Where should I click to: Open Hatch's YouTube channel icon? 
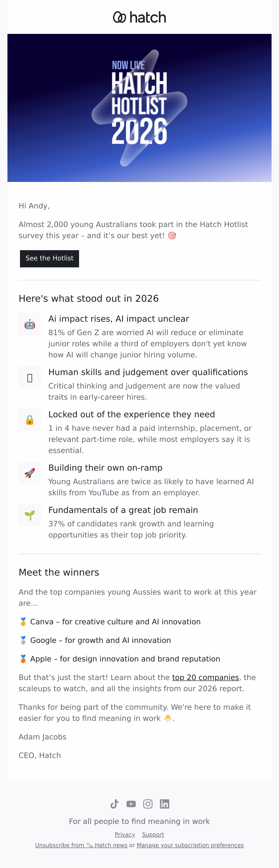[131, 804]
